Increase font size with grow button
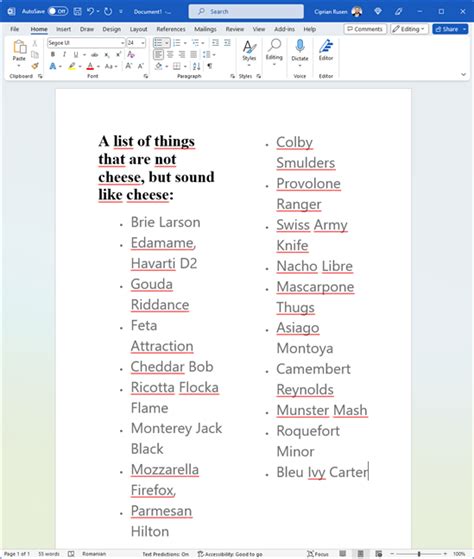 (x=129, y=66)
